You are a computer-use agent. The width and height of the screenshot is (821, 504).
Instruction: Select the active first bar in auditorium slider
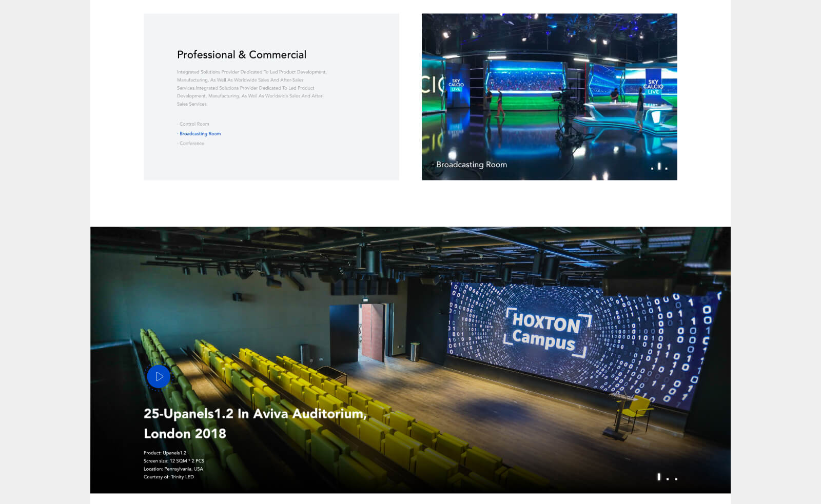click(659, 477)
